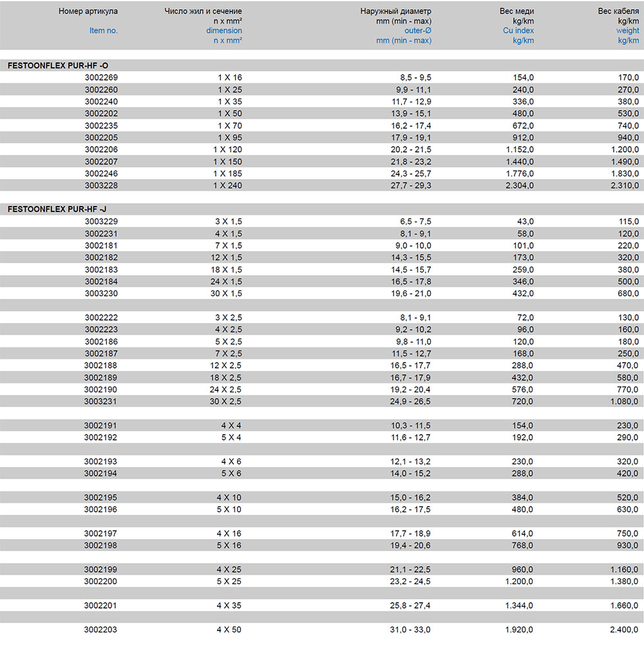This screenshot has width=644, height=655.
Task: Select item number 3002240
Action: coord(101,102)
